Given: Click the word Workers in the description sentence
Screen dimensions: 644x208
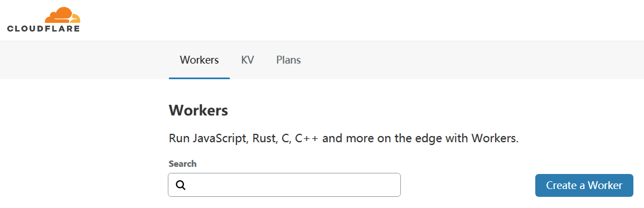Looking at the screenshot, I should (x=495, y=138).
